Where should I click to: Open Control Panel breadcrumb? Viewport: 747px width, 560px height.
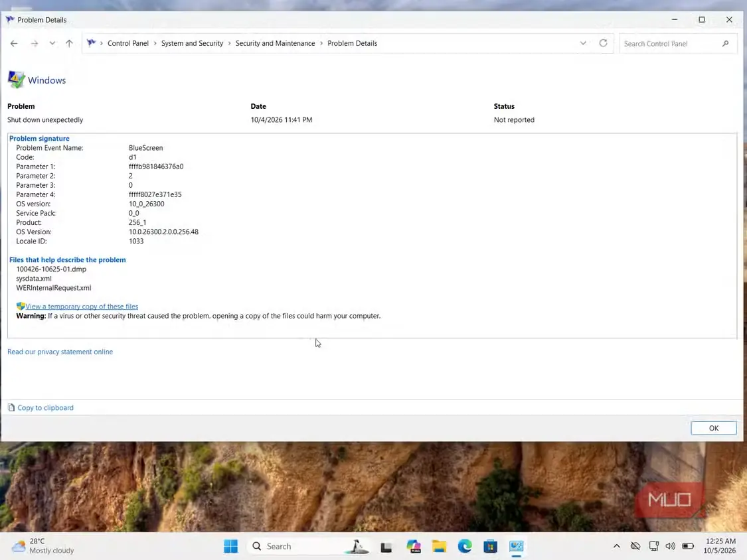128,43
